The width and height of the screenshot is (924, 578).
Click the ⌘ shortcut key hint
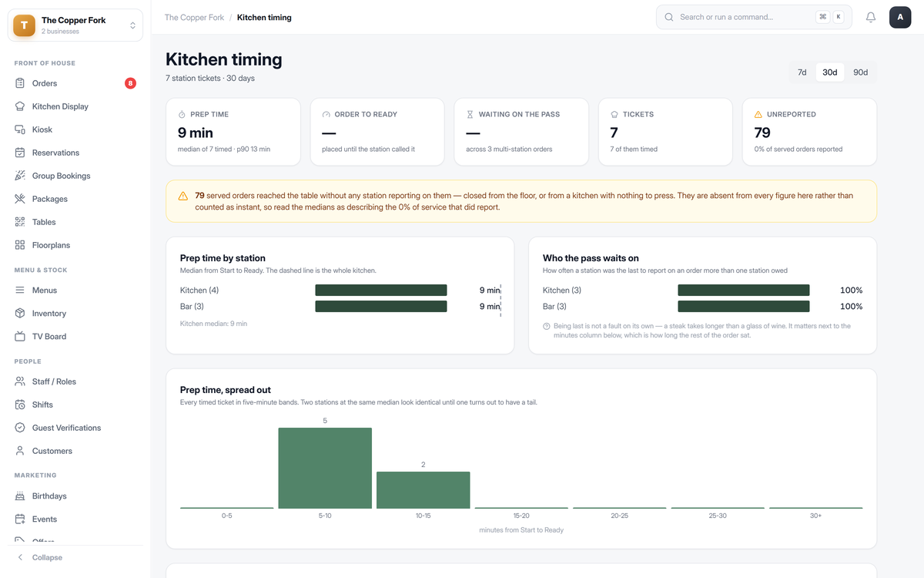(x=823, y=17)
